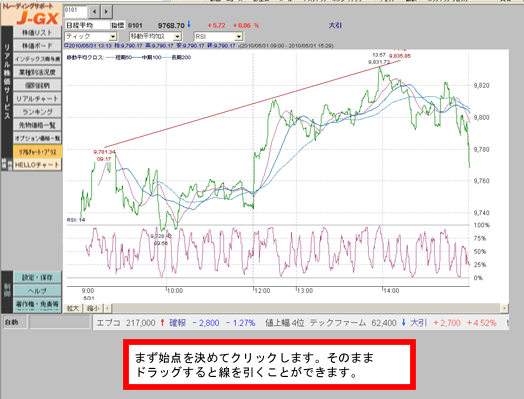524x399 pixels.
Task: Click the ヘルプ button
Action: coord(37,291)
